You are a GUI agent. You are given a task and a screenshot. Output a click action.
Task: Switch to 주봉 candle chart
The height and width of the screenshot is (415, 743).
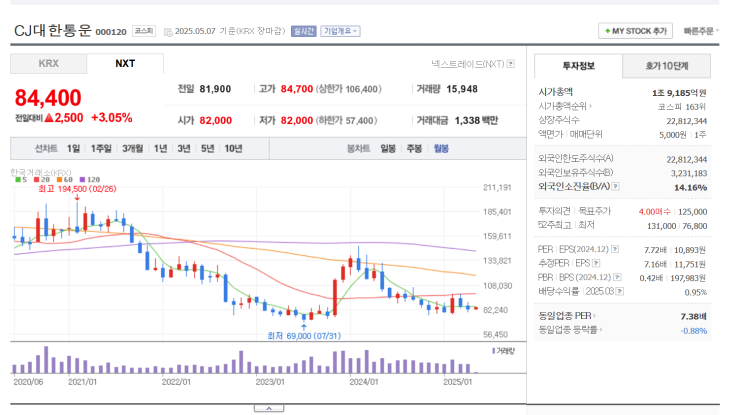tap(414, 148)
